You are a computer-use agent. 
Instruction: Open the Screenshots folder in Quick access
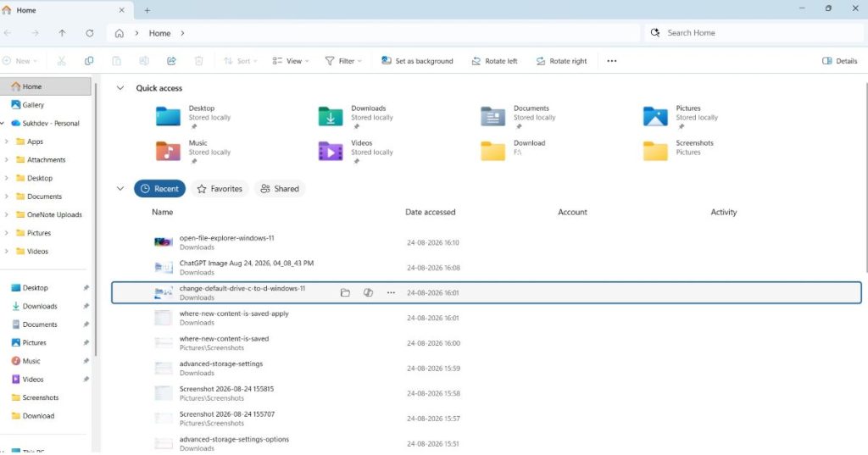pos(679,149)
